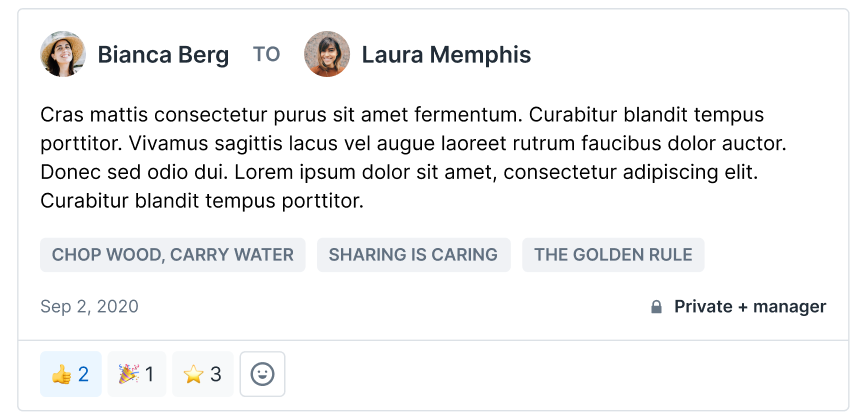860x419 pixels.
Task: Click the lock privacy icon
Action: click(x=657, y=307)
